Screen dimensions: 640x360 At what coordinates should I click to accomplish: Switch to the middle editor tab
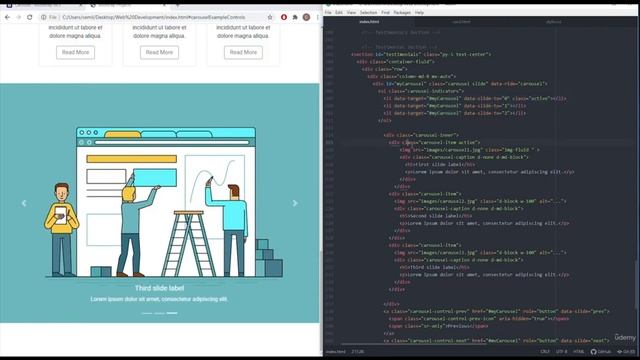click(x=461, y=22)
